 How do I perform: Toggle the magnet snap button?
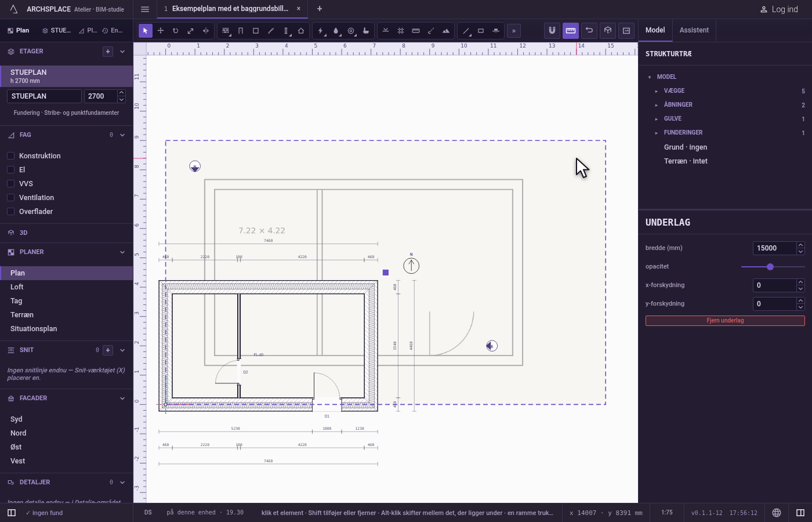pos(552,31)
